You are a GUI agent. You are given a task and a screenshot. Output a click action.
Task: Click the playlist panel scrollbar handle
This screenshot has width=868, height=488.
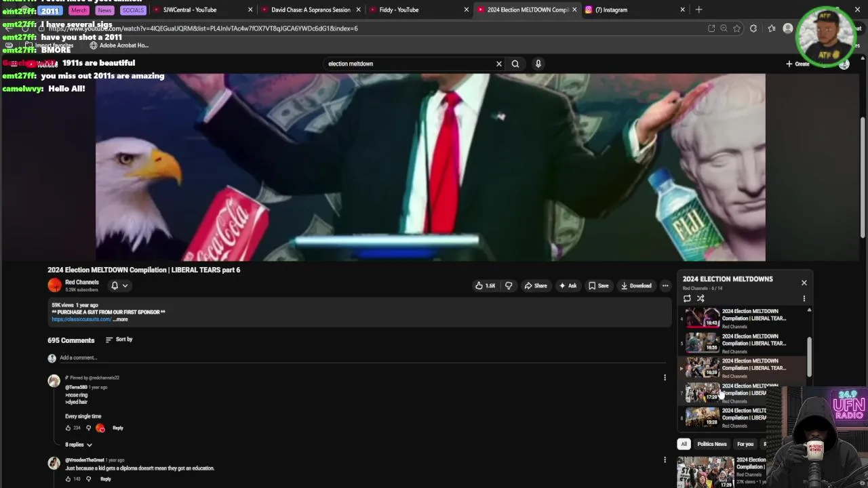(x=809, y=356)
